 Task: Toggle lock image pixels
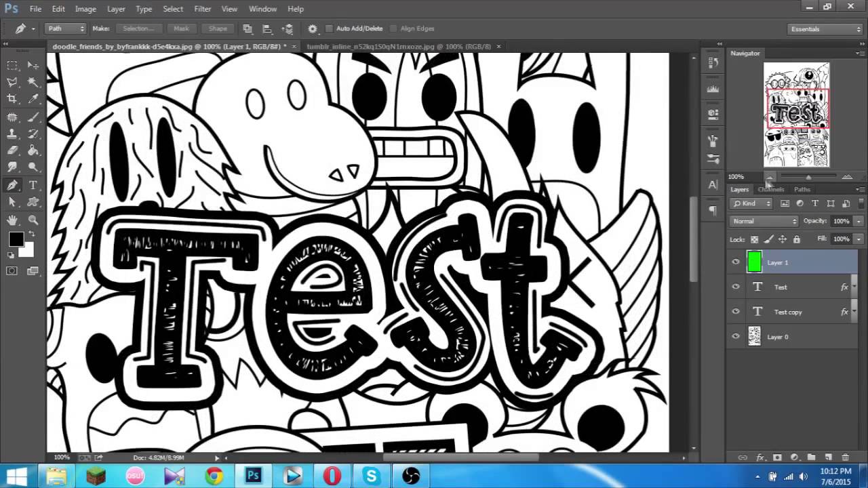pyautogui.click(x=768, y=239)
